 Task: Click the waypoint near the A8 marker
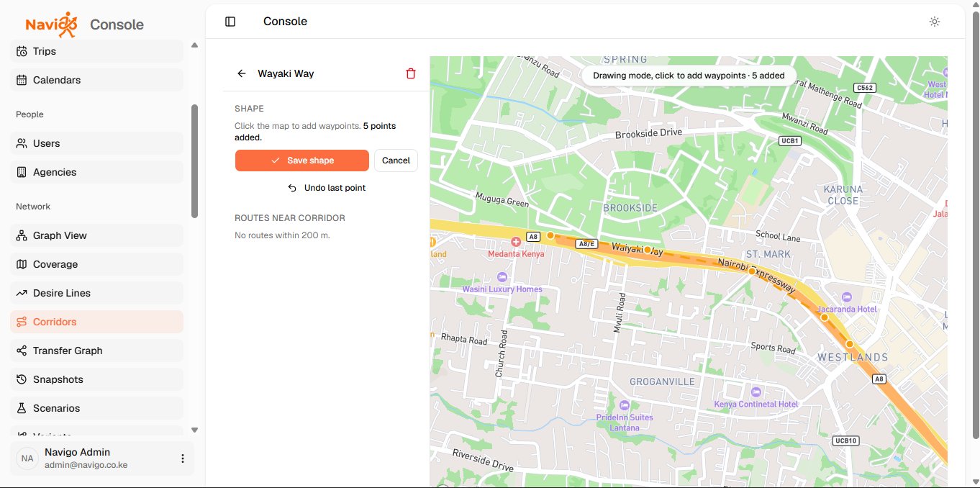point(550,235)
